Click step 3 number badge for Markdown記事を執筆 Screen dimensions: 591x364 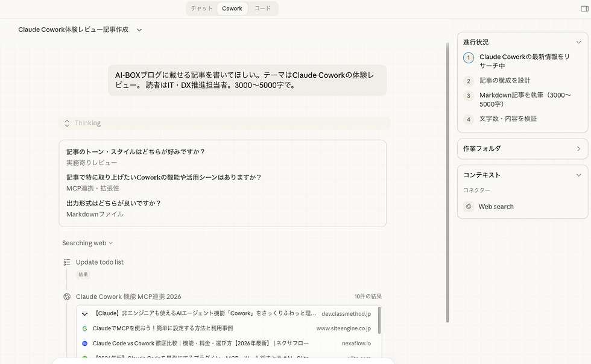(x=469, y=96)
